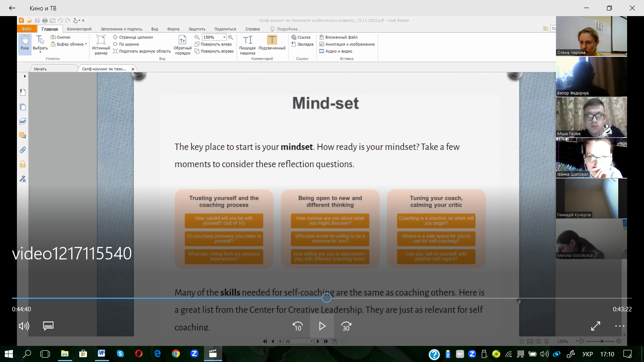This screenshot has height=362, width=644.
Task: Take a Снимок snapshot
Action: point(60,37)
